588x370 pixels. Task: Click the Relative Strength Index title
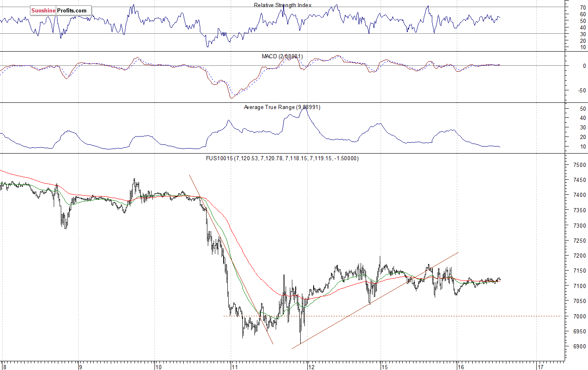[283, 5]
